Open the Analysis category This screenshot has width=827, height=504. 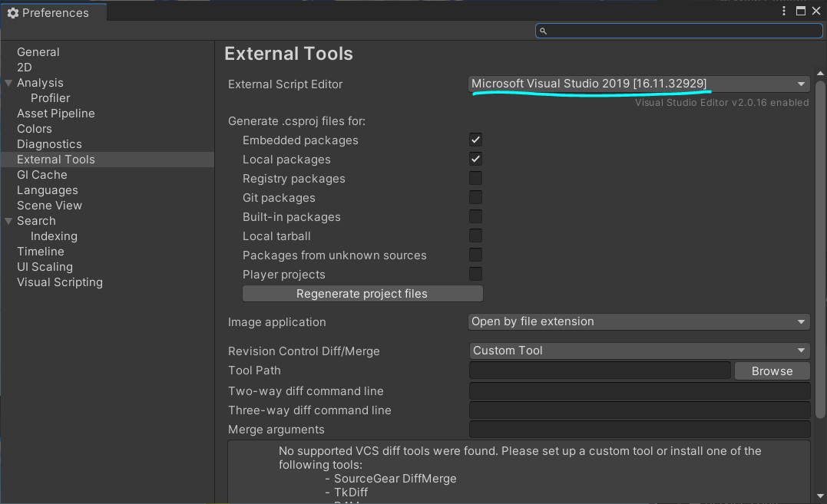40,83
